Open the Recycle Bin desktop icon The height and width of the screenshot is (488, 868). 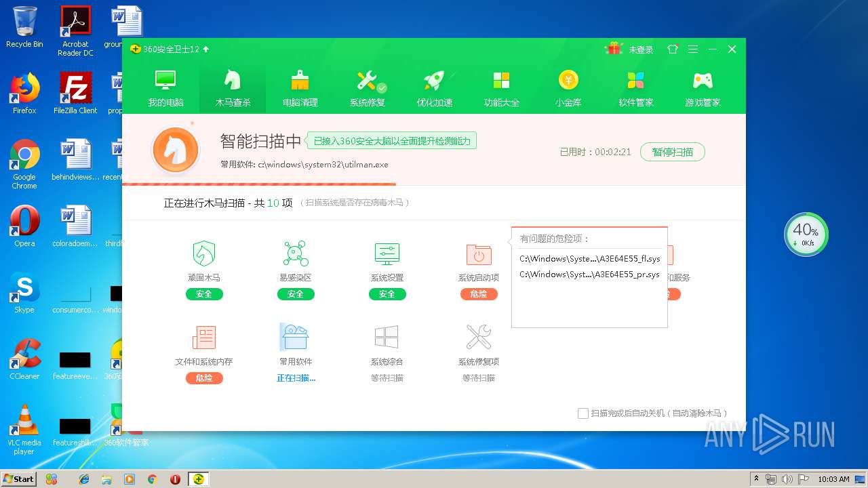click(x=24, y=27)
